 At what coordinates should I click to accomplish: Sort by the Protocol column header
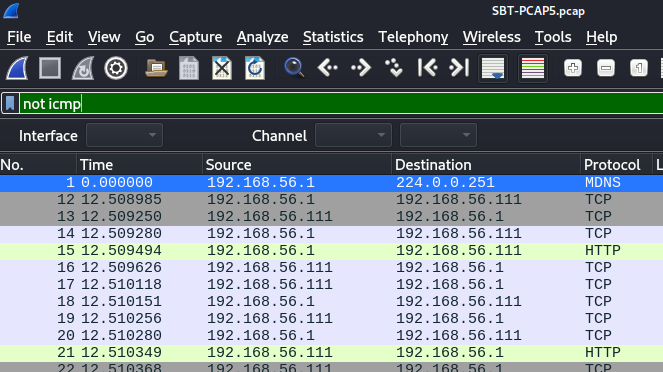click(616, 165)
